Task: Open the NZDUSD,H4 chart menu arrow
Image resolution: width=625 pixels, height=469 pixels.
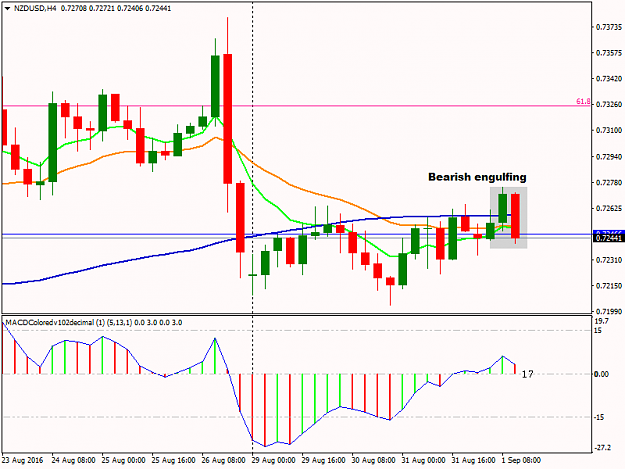Action: click(x=7, y=8)
